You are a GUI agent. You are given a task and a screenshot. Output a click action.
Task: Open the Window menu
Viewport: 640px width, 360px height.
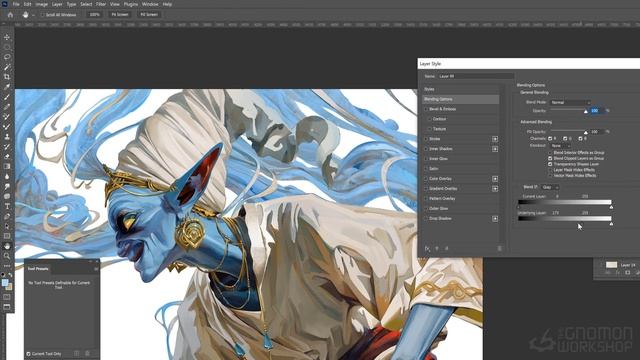tap(150, 4)
